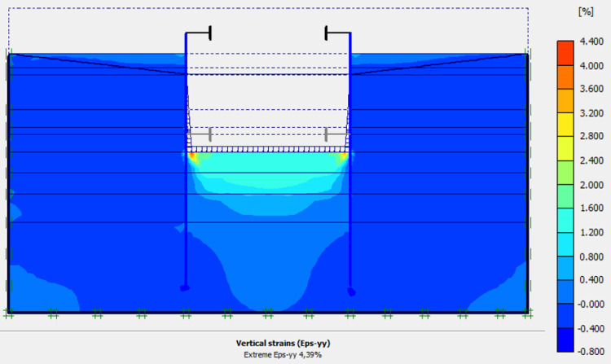This screenshot has width=611, height=364.
Task: Click the dark orange legend band below 4.000
Action: click(x=565, y=77)
